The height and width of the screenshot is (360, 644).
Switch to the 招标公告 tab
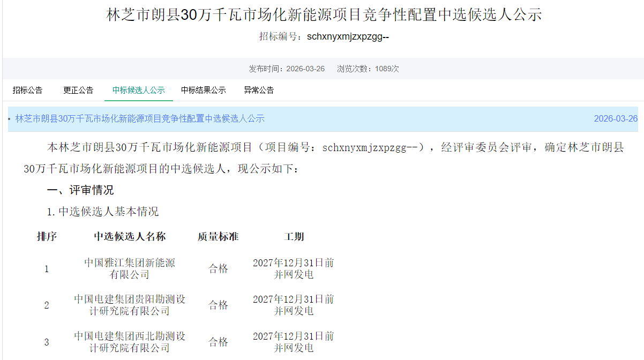pos(27,90)
